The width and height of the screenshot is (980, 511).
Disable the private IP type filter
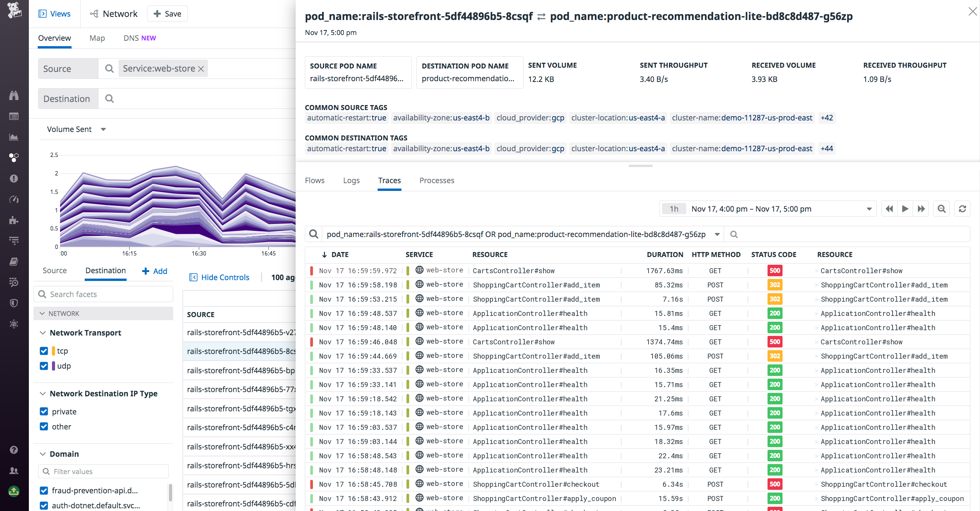[x=43, y=411]
